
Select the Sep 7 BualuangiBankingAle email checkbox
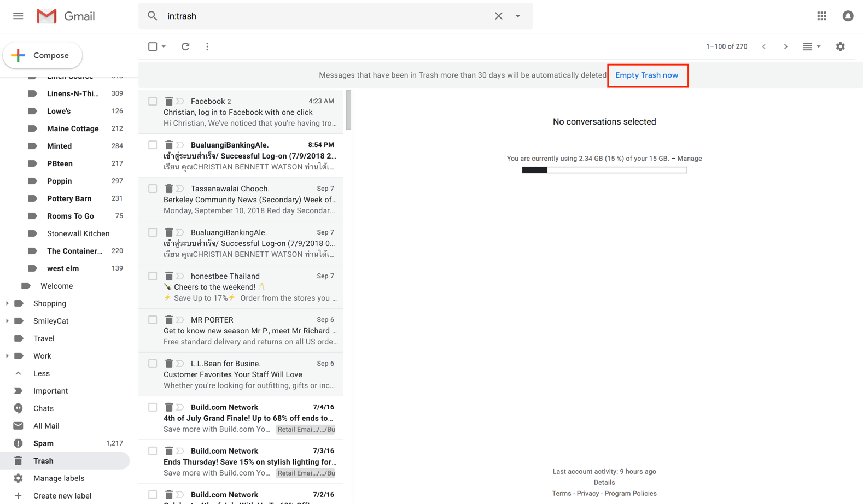pos(153,232)
